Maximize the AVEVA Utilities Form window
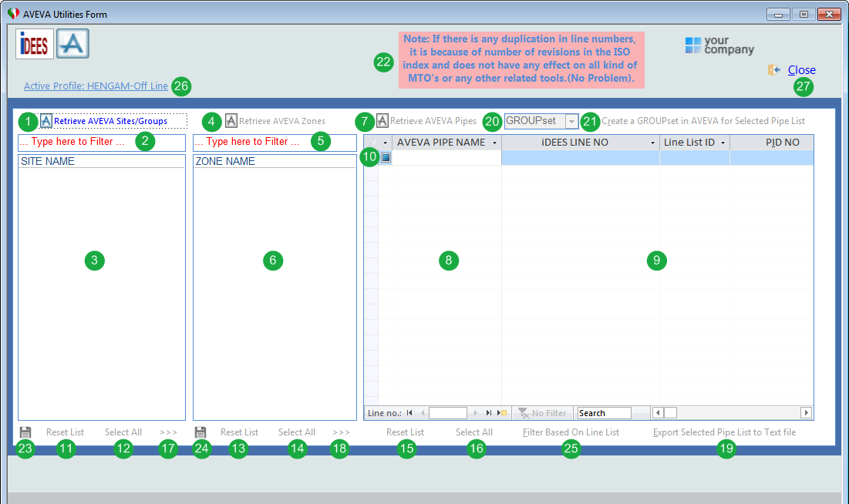Image resolution: width=849 pixels, height=504 pixels. pos(804,14)
